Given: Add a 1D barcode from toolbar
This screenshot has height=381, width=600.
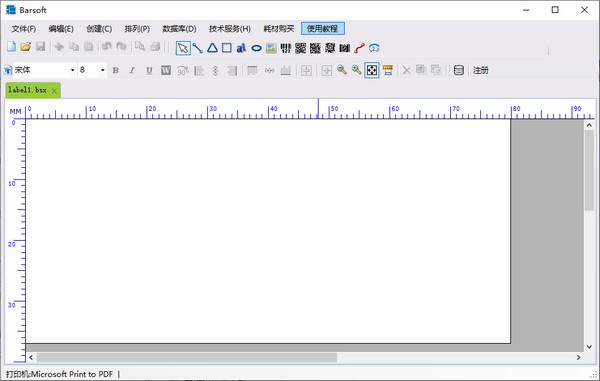Looking at the screenshot, I should (x=286, y=48).
